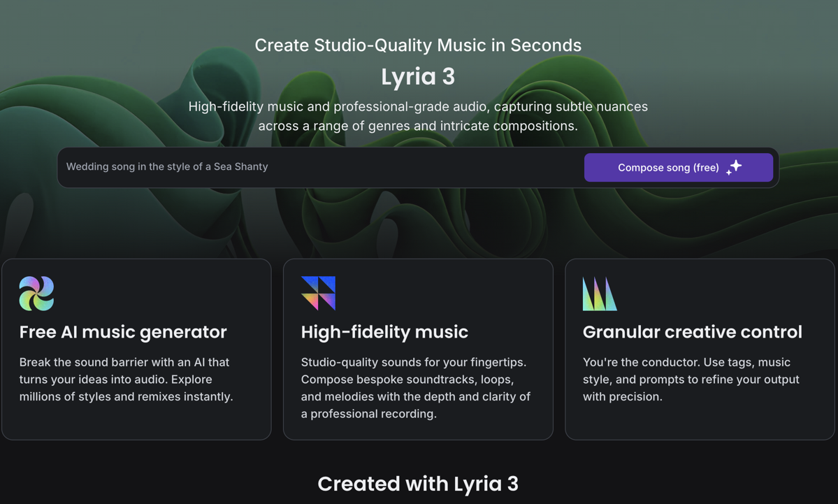Click the sparkle icon on Compose button
This screenshot has width=838, height=504.
[x=734, y=167]
